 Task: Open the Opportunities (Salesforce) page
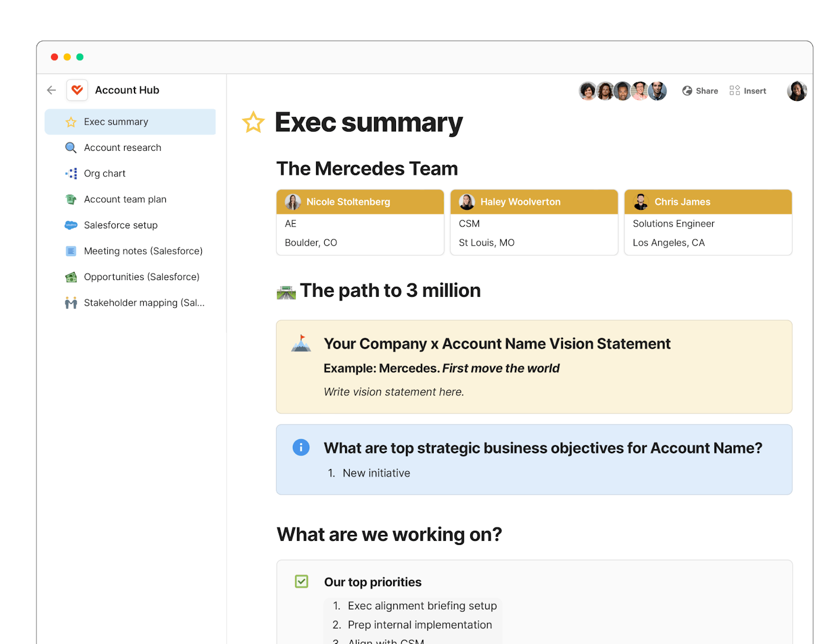click(142, 276)
